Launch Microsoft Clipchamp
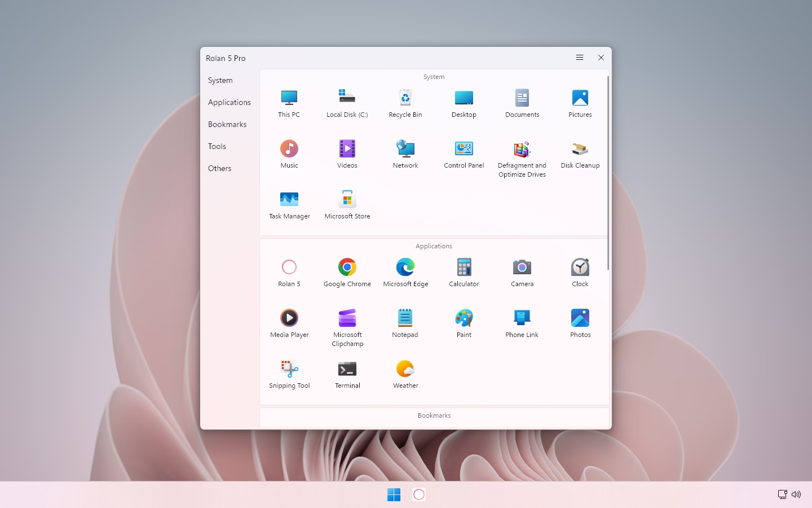This screenshot has height=508, width=812. [347, 328]
